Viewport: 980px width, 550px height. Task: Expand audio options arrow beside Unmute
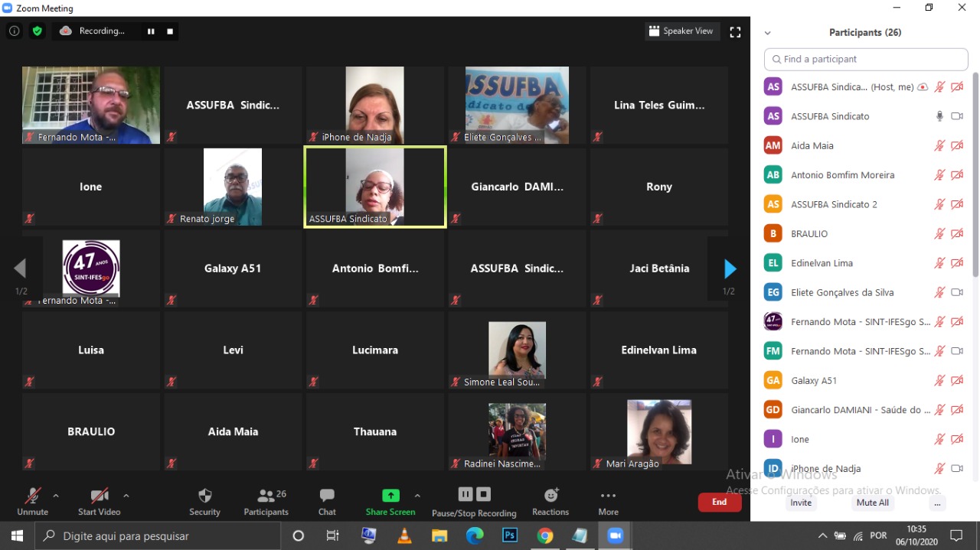pyautogui.click(x=56, y=496)
